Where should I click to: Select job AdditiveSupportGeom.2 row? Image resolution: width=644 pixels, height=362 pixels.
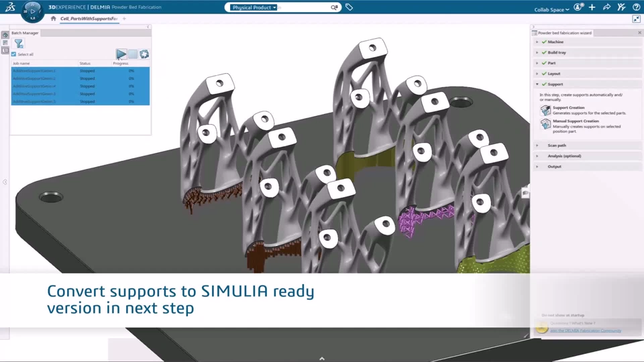tap(80, 78)
